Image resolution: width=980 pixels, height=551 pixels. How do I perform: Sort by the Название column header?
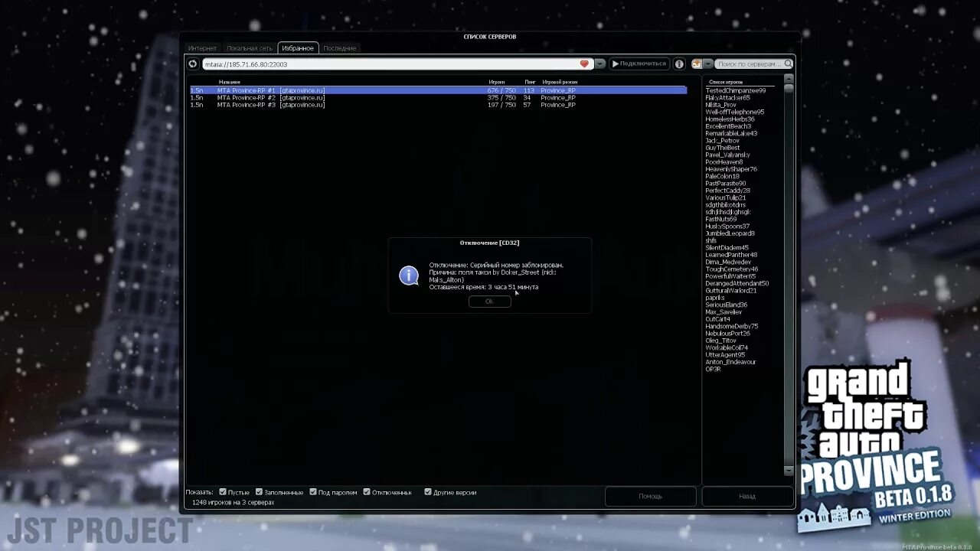coord(230,82)
